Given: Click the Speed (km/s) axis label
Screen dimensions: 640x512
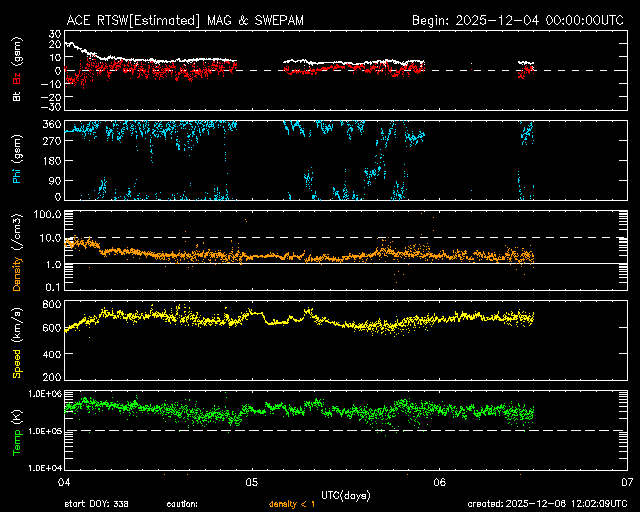Looking at the screenshot, I should click(x=17, y=341).
